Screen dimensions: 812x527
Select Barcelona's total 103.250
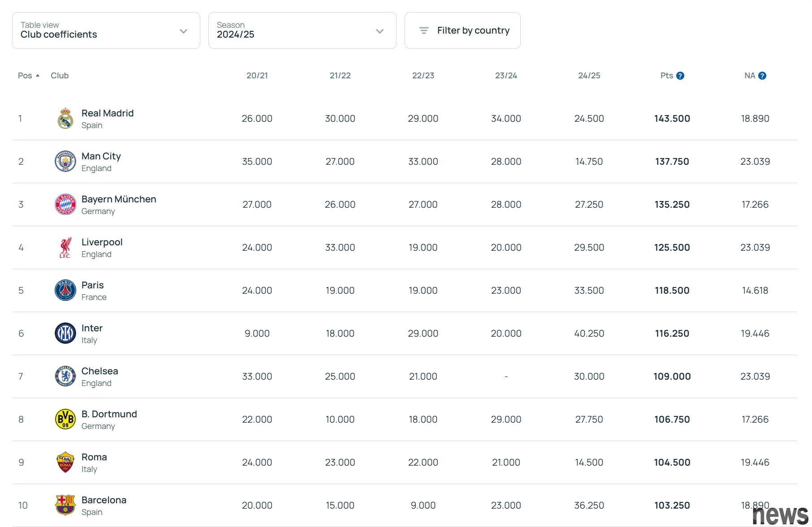pyautogui.click(x=672, y=506)
